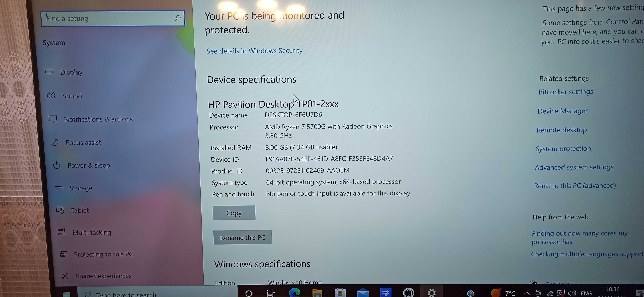Screen dimensions: 644x297
Task: Click the Device ID value F91AA07F-54EF-461D
Action: tap(329, 159)
